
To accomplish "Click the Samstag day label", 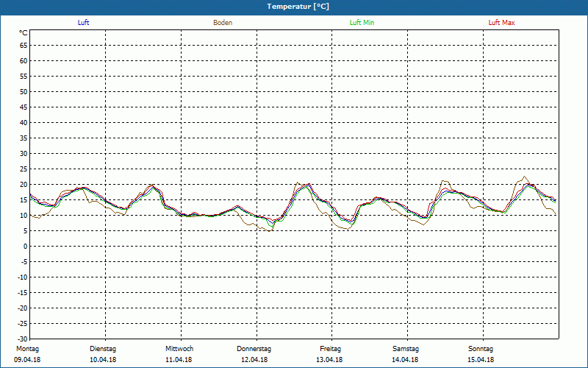I will tap(406, 349).
